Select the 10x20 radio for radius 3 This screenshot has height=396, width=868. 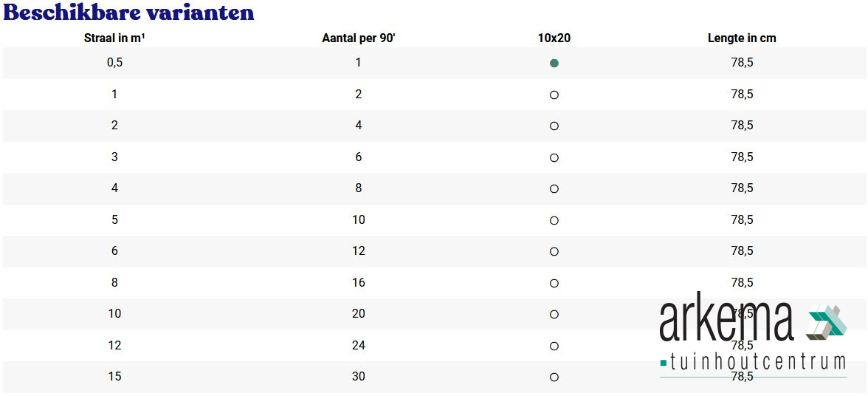coord(554,158)
